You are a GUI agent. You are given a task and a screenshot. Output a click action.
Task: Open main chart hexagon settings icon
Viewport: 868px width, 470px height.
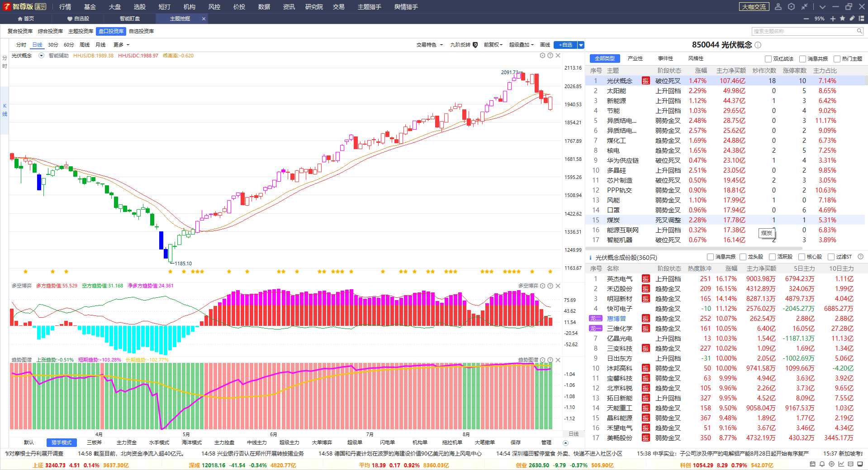pyautogui.click(x=542, y=56)
